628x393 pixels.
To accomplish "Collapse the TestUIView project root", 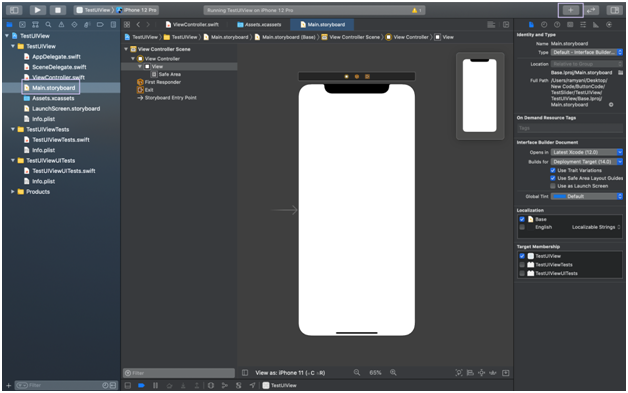I will [7, 36].
